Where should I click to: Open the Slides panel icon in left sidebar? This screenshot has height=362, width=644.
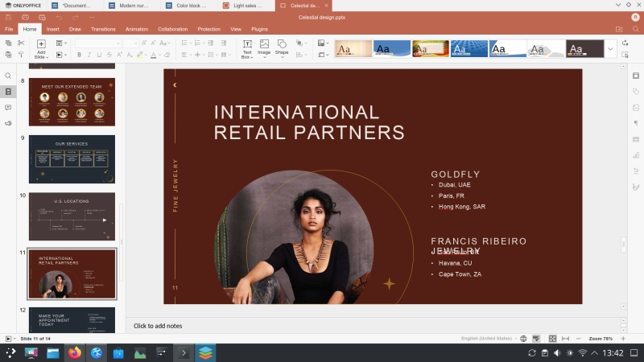coord(8,92)
